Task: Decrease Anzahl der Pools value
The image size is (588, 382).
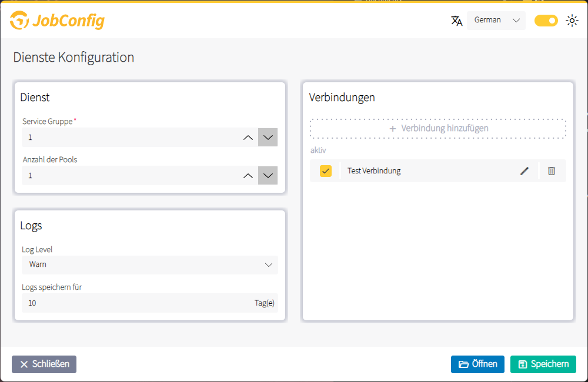Action: (x=268, y=176)
